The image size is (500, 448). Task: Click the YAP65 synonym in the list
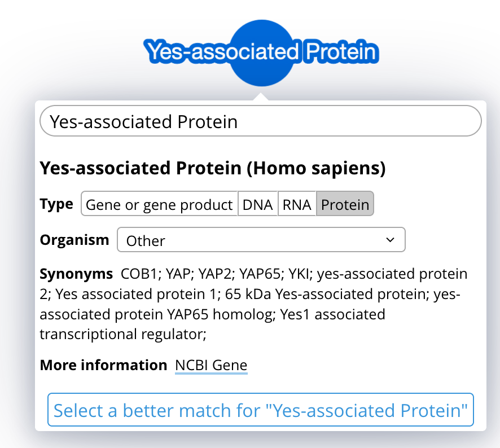[x=258, y=274]
